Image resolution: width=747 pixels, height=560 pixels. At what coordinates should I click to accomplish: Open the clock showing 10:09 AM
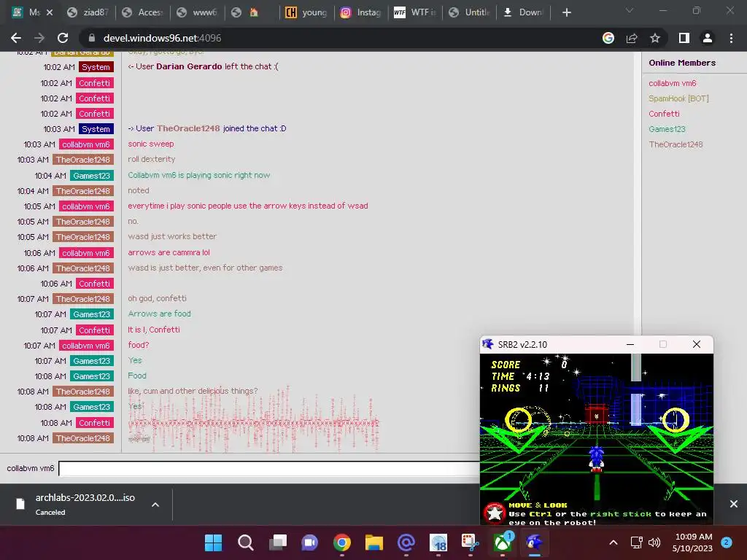(x=692, y=542)
